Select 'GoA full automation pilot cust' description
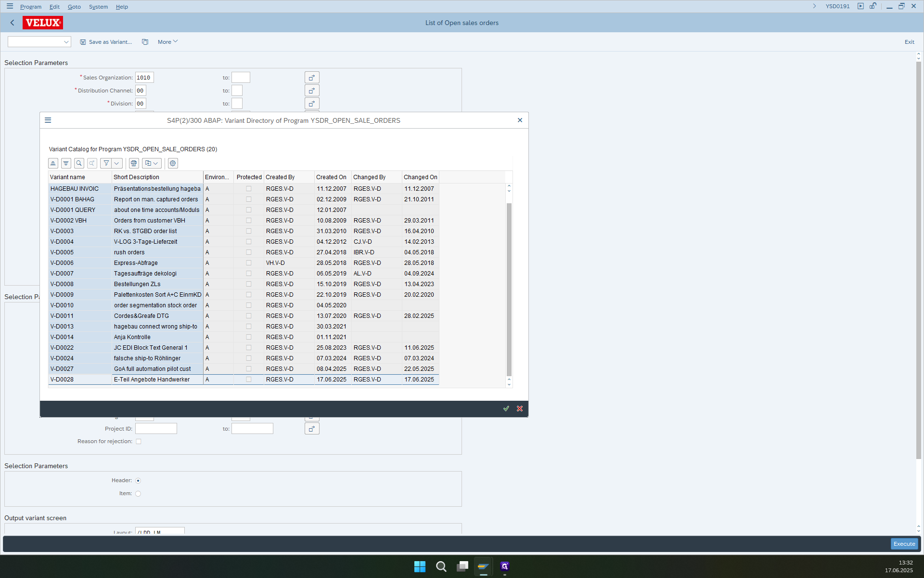The width and height of the screenshot is (924, 578). [x=152, y=369]
